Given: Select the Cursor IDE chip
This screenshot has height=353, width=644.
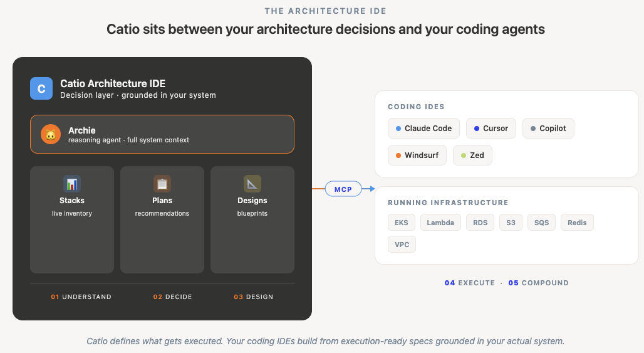Looking at the screenshot, I should click(491, 129).
